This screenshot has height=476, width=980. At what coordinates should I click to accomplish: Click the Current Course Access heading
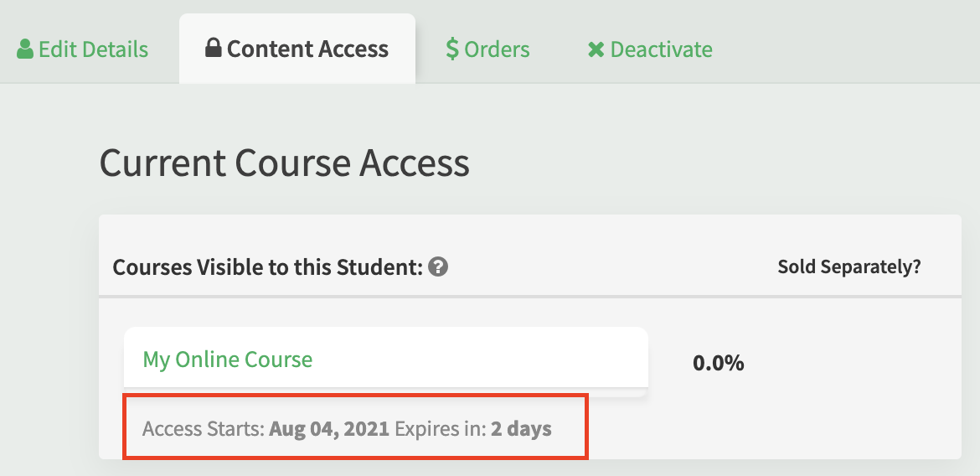(285, 163)
